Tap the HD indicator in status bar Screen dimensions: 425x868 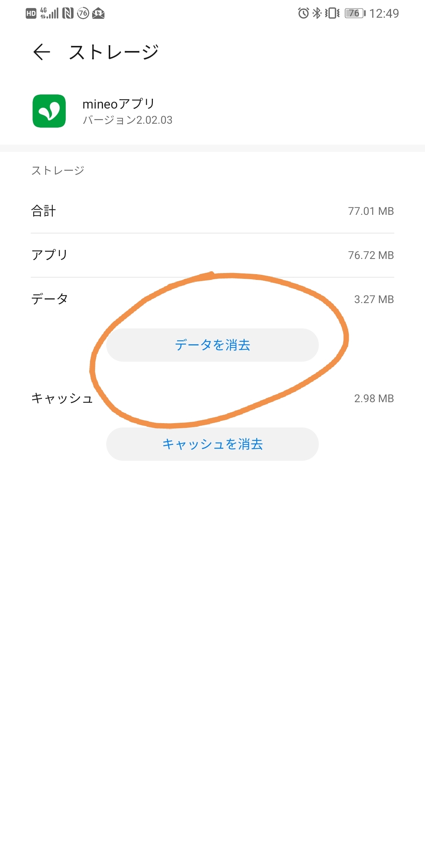[x=31, y=14]
